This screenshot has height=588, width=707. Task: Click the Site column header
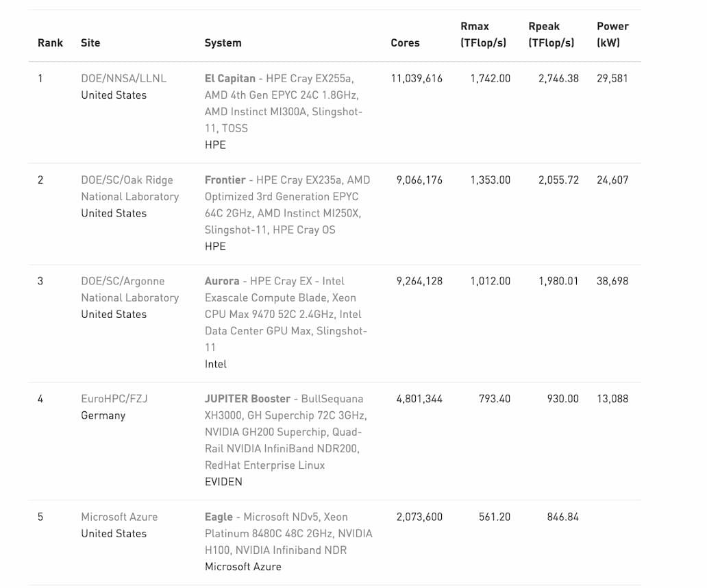coord(90,42)
